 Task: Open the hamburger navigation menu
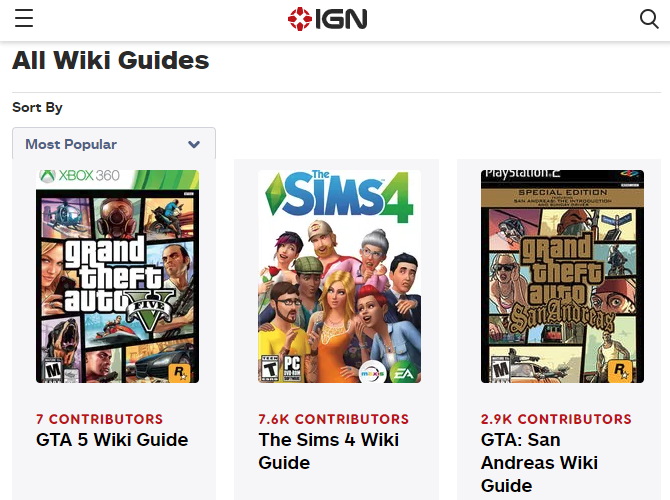click(24, 19)
